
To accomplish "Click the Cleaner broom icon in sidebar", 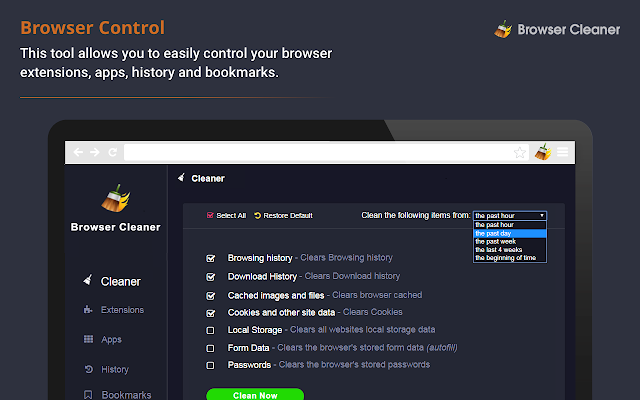I will point(87,280).
